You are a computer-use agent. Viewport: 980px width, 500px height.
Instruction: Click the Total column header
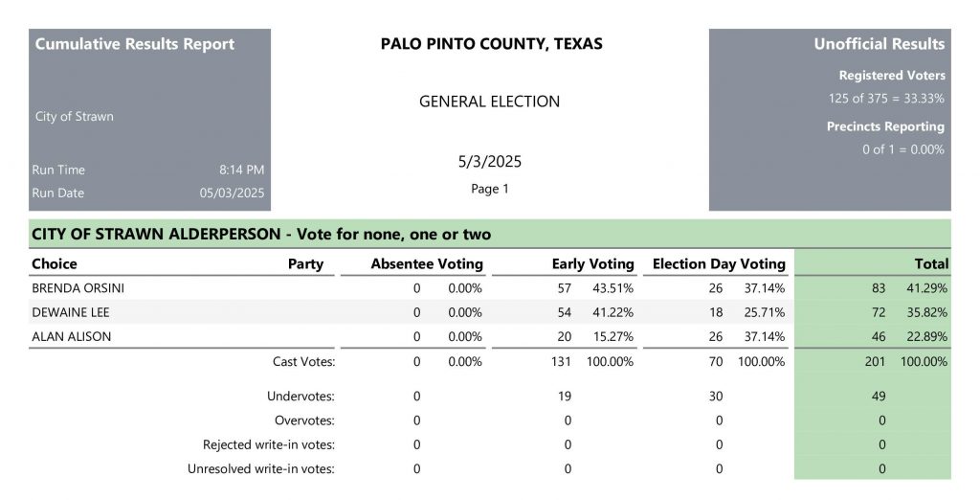931,263
